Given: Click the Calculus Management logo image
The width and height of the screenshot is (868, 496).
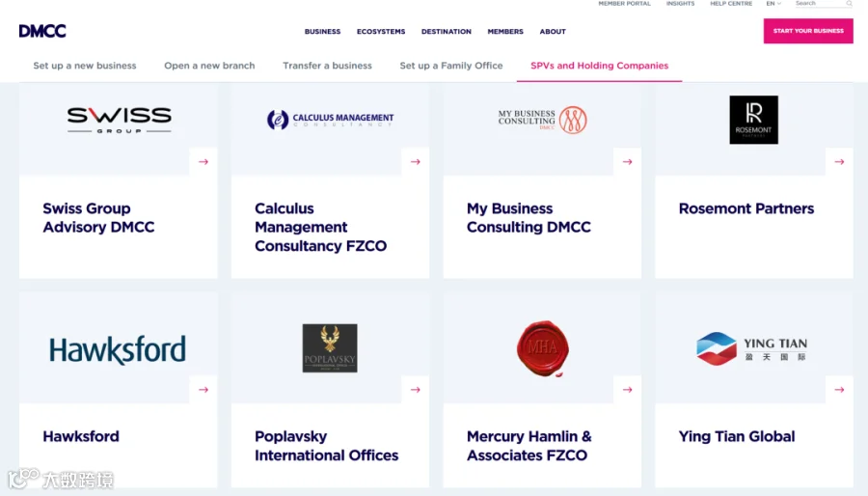Looking at the screenshot, I should (330, 120).
